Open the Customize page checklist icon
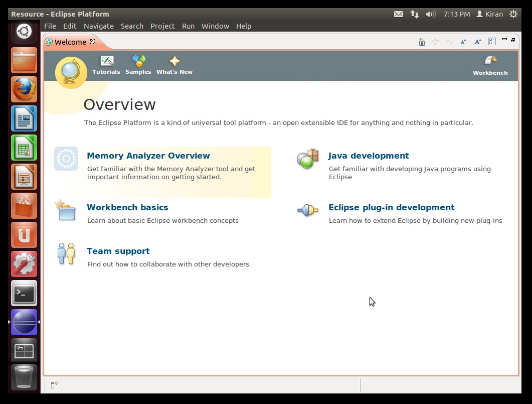This screenshot has width=532, height=404. [x=492, y=42]
